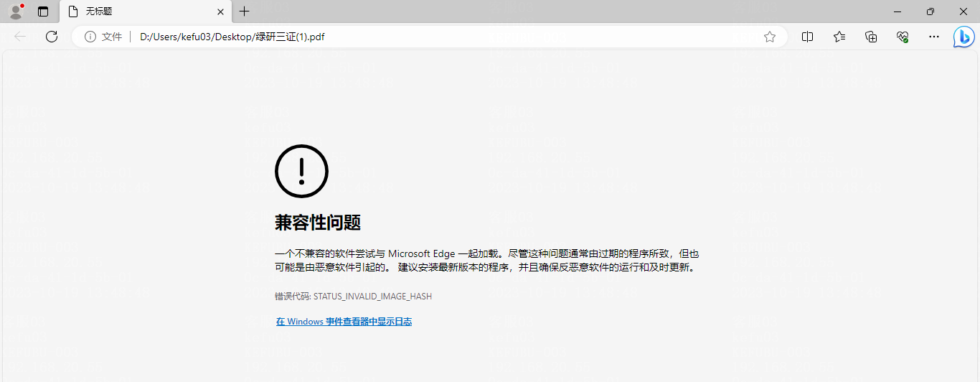Click the address bar file path
Image resolution: width=980 pixels, height=382 pixels.
coord(232,37)
